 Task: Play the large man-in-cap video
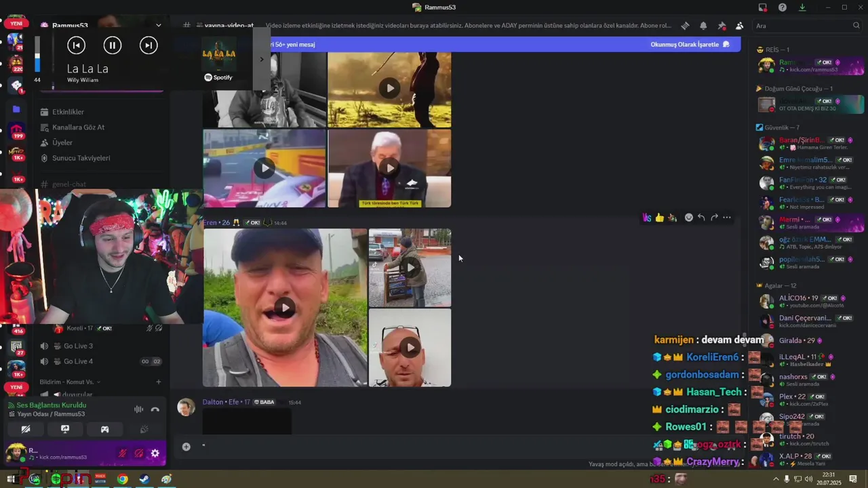285,308
